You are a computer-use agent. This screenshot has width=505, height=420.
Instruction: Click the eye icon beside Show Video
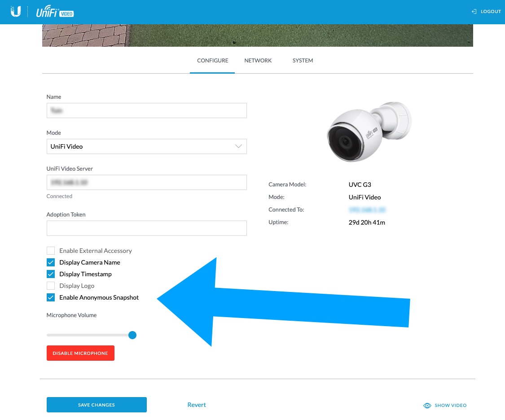(x=427, y=406)
